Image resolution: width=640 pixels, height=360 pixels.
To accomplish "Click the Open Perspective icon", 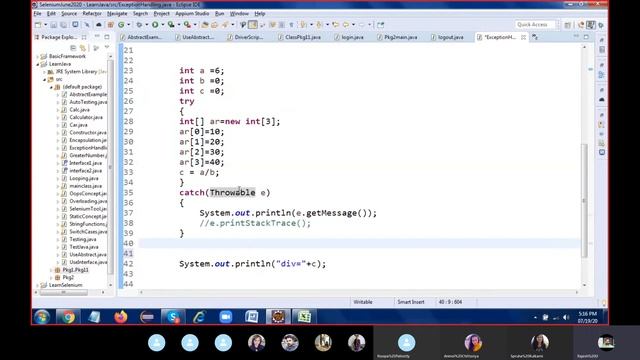I will (x=568, y=25).
